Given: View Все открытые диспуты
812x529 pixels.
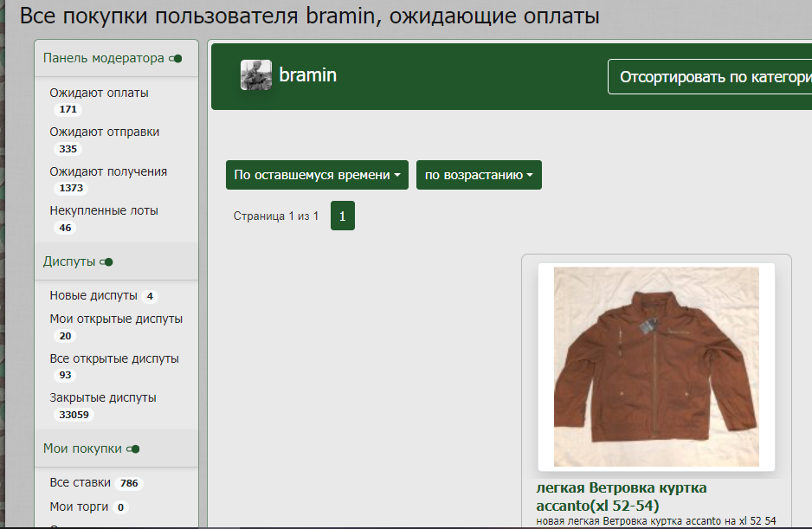Looking at the screenshot, I should click(x=114, y=358).
